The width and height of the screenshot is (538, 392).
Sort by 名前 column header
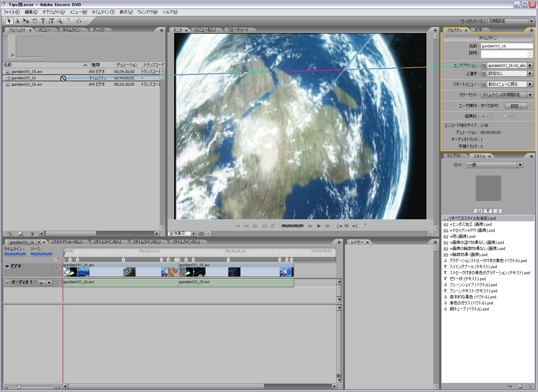pos(47,65)
